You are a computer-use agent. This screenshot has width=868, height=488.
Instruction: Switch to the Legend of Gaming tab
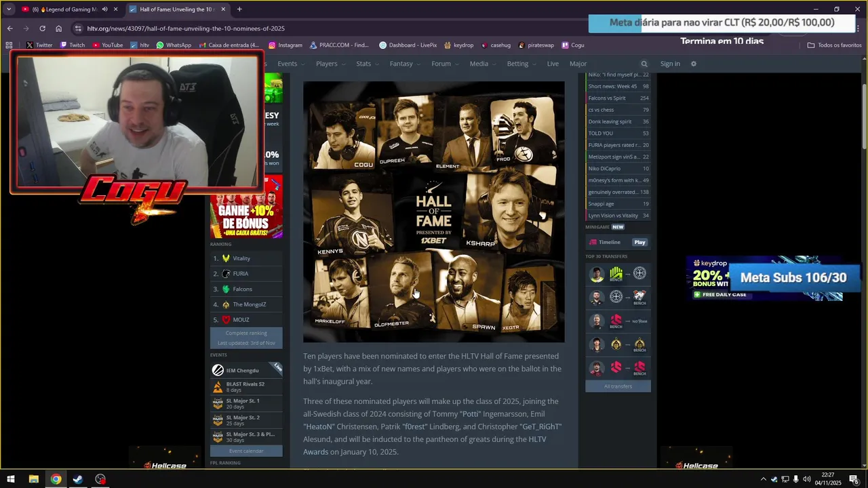point(68,9)
